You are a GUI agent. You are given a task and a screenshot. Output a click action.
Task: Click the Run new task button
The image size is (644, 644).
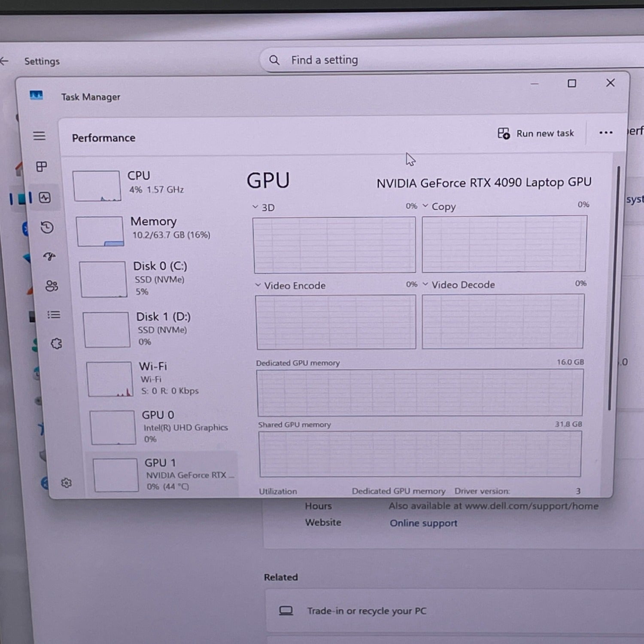click(x=536, y=134)
